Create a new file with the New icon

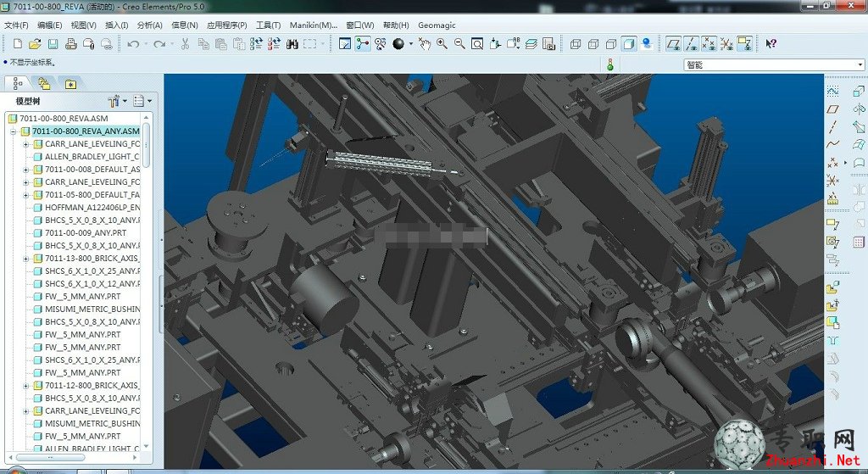click(17, 44)
